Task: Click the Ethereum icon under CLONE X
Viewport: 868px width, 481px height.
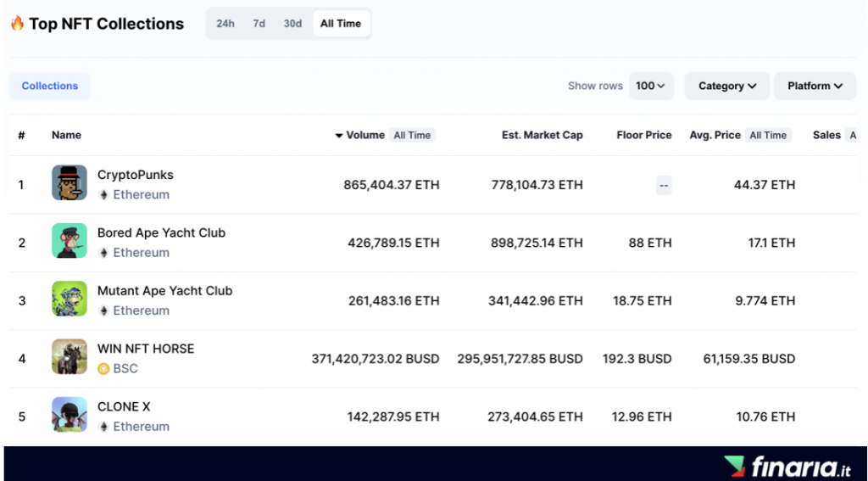Action: coord(103,427)
